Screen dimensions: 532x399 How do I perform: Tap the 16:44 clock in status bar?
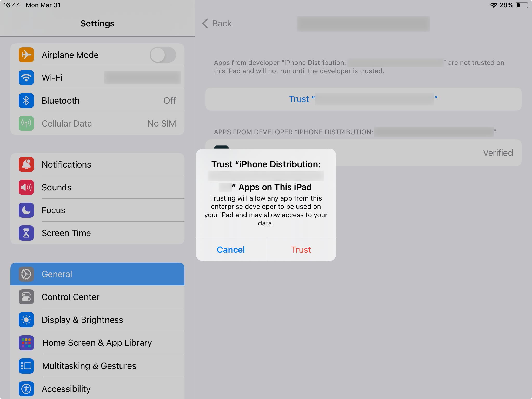click(12, 5)
